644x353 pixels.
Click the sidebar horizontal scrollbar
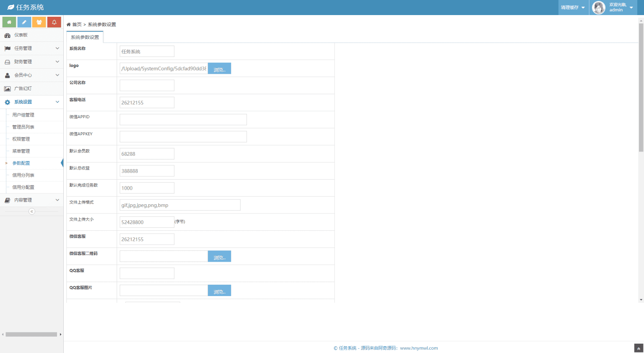(x=31, y=334)
